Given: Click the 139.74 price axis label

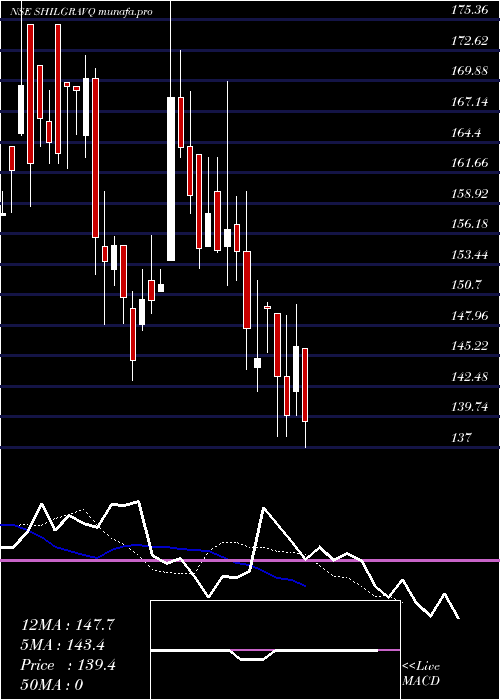Looking at the screenshot, I should coord(469,407).
